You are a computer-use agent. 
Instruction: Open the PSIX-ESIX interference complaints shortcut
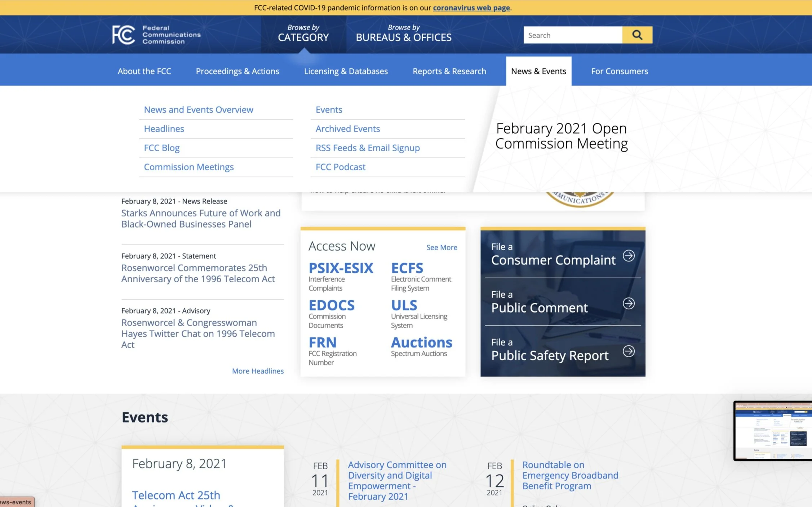point(341,268)
